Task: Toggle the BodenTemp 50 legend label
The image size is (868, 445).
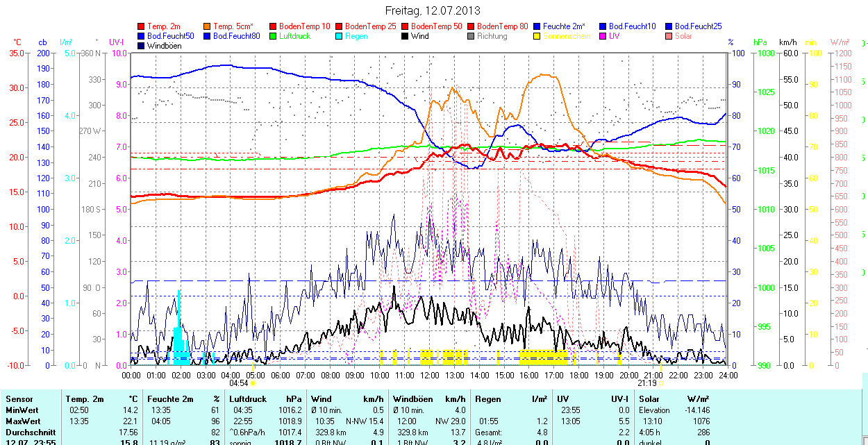Action: 437,26
